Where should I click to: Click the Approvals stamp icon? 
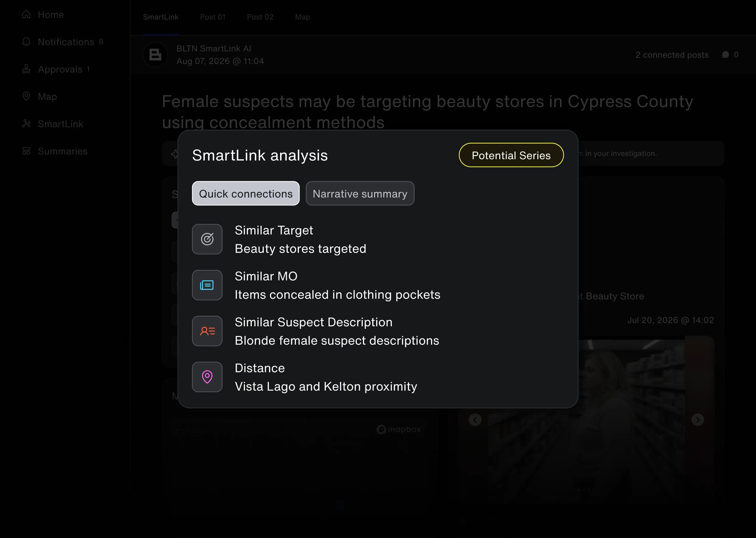click(x=26, y=69)
